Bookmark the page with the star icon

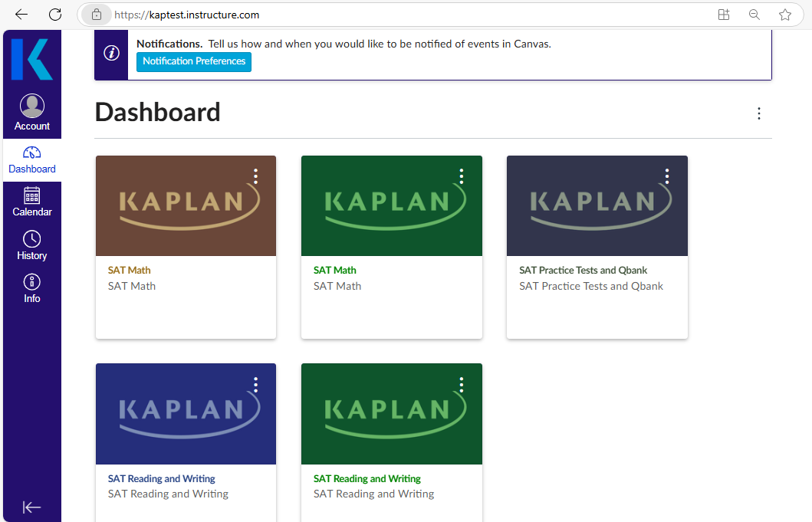(x=785, y=15)
